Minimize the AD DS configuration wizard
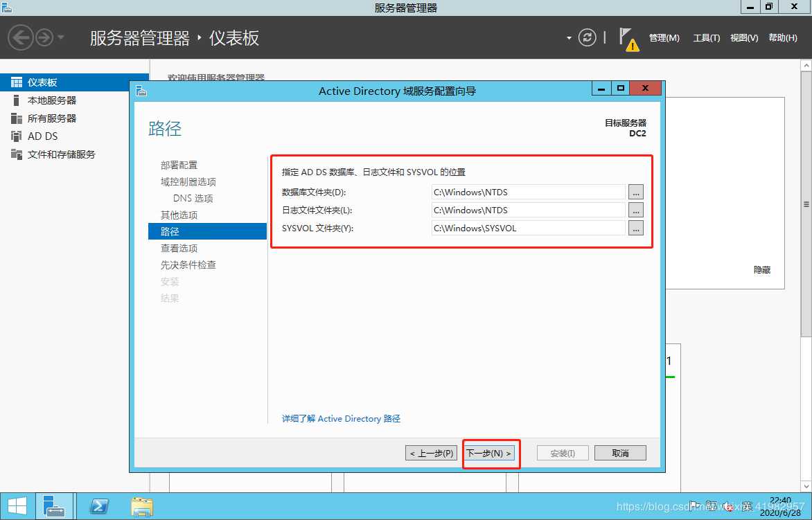 pos(601,88)
